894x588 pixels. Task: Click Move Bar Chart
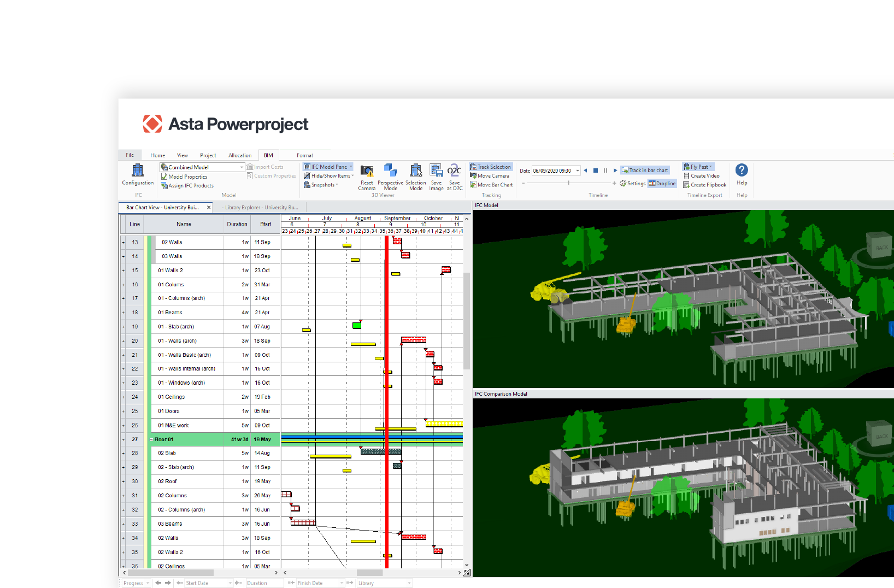(x=491, y=185)
